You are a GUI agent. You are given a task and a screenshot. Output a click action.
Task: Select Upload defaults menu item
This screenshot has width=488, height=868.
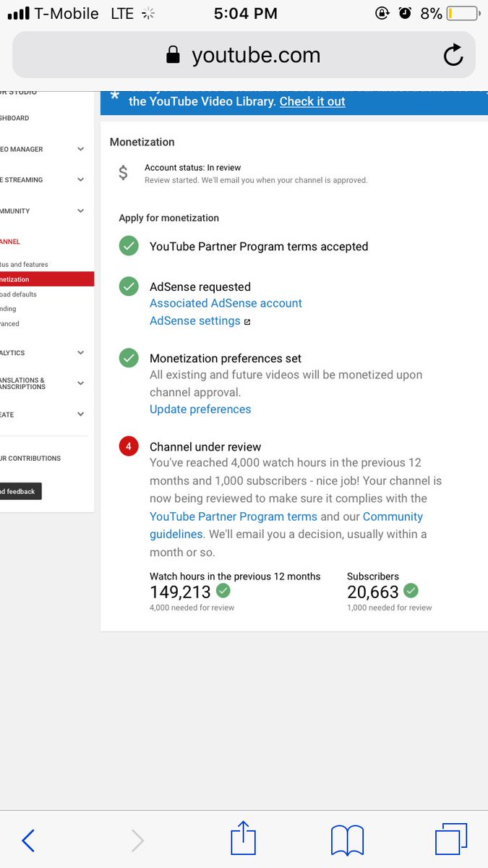(x=18, y=294)
